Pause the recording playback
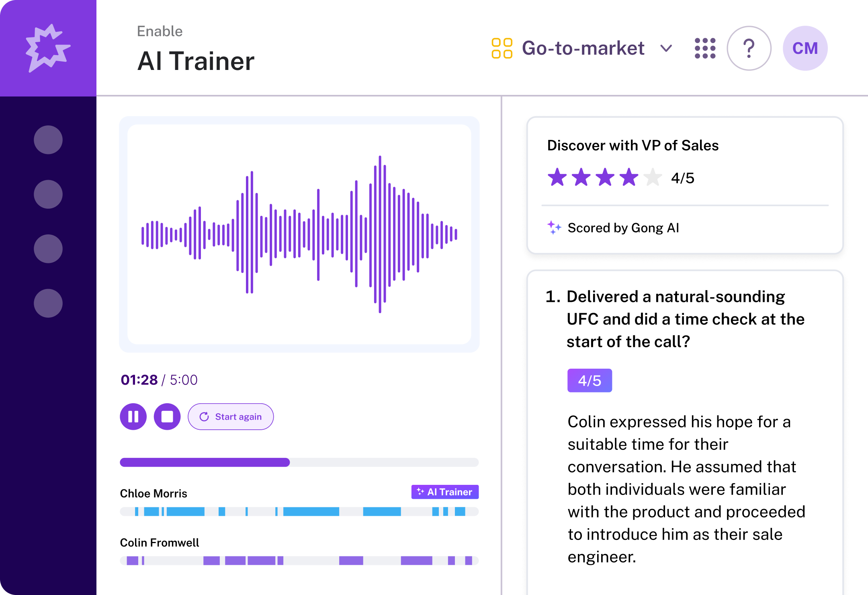This screenshot has width=868, height=595. tap(133, 416)
